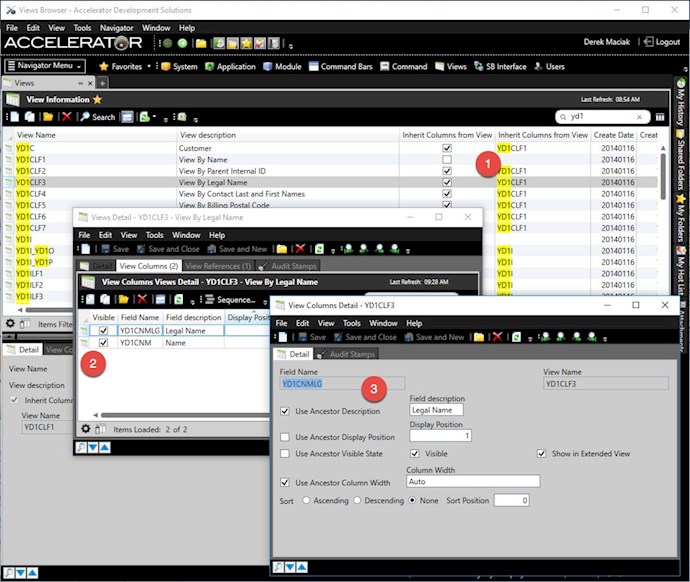
Task: Expand View Columns Detail toolbar overflow arrow
Action: point(605,339)
